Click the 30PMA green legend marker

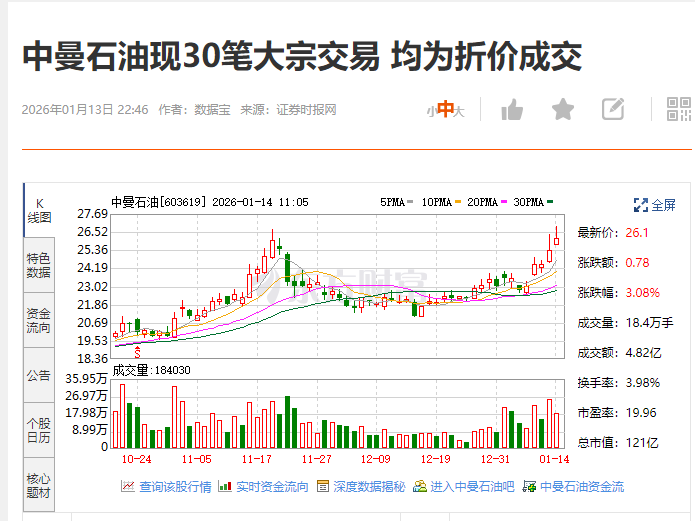click(x=550, y=202)
